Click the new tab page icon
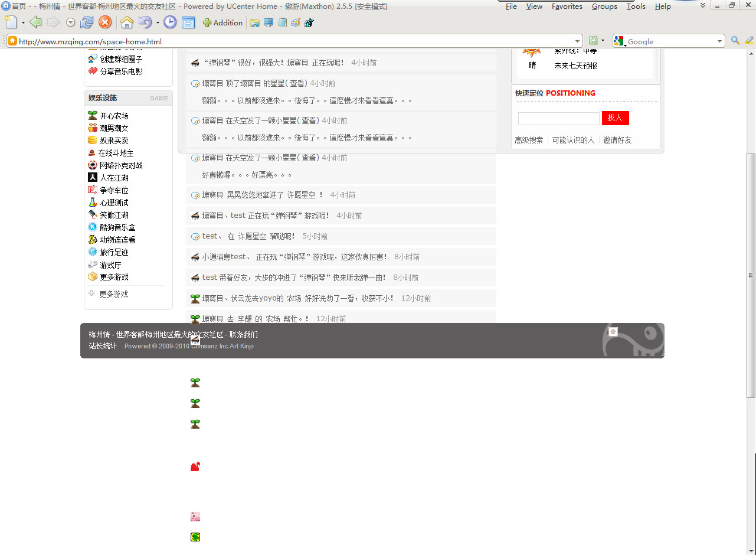 11,22
